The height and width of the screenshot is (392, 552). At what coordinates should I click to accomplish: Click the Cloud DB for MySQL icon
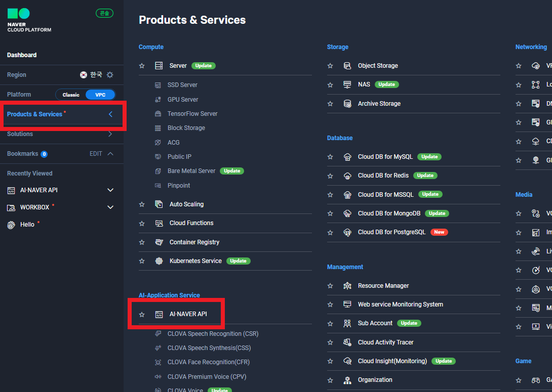tap(347, 157)
